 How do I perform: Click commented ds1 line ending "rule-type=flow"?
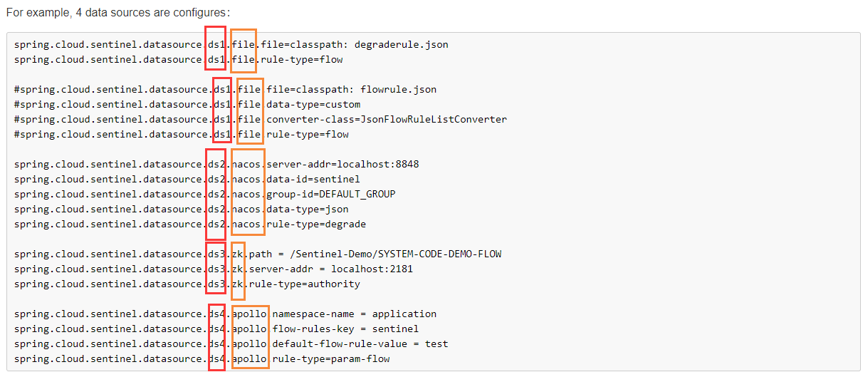[181, 135]
